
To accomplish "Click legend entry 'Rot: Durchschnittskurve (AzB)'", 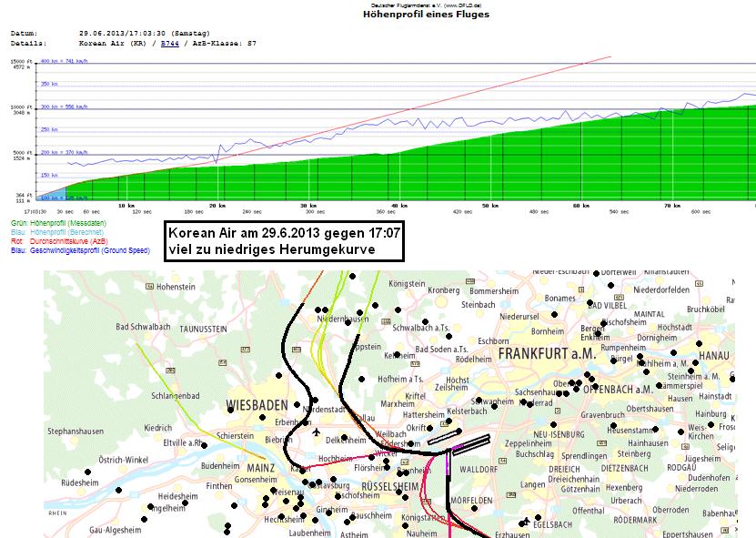I will [59, 241].
